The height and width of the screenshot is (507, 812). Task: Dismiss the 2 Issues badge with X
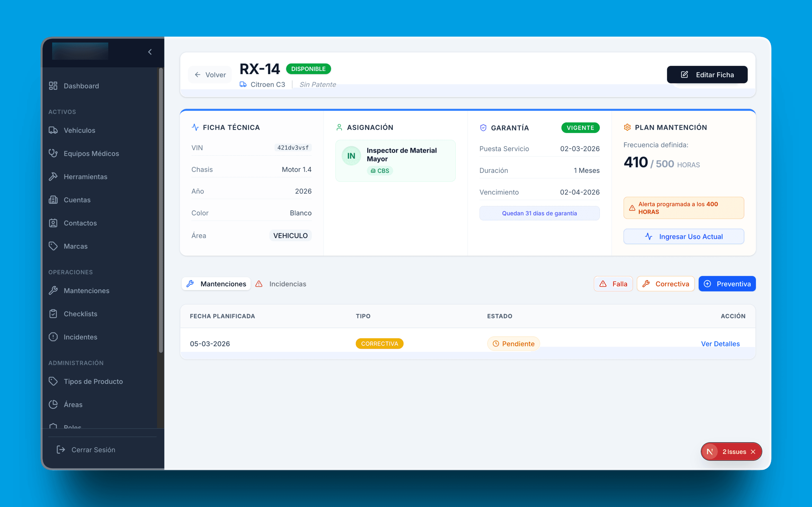click(x=753, y=452)
